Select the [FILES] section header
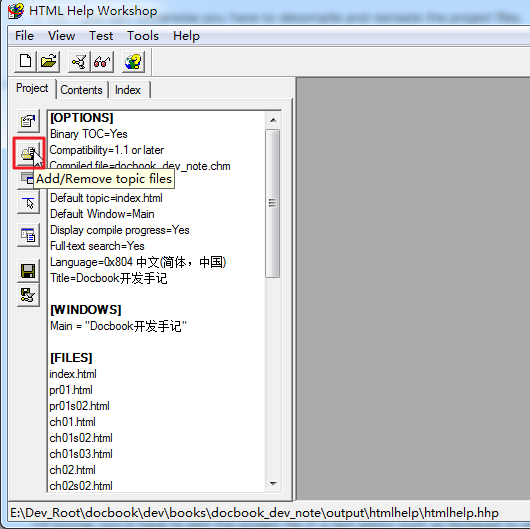The image size is (530, 529). (71, 358)
